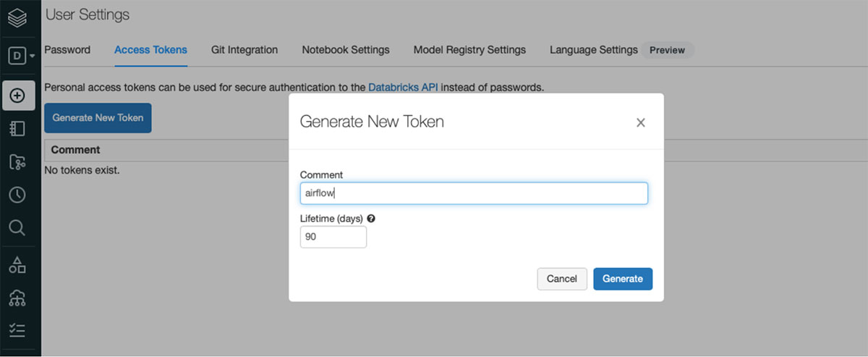Click Cancel in the Generate New Token dialog
The width and height of the screenshot is (868, 357).
[x=562, y=279]
